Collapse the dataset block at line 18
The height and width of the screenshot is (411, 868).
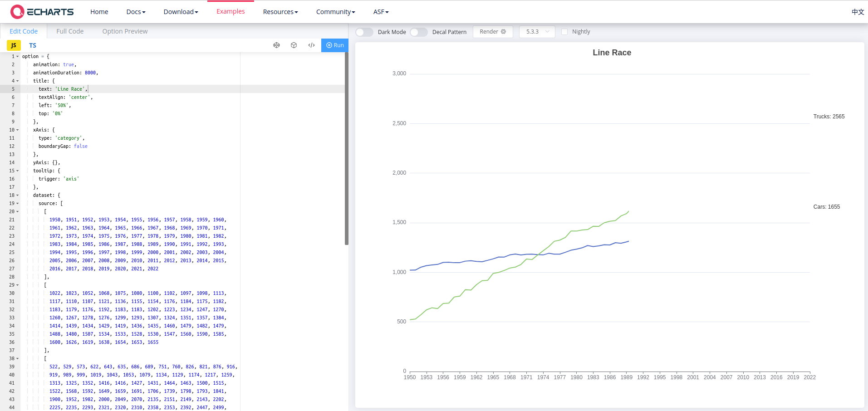(18, 196)
